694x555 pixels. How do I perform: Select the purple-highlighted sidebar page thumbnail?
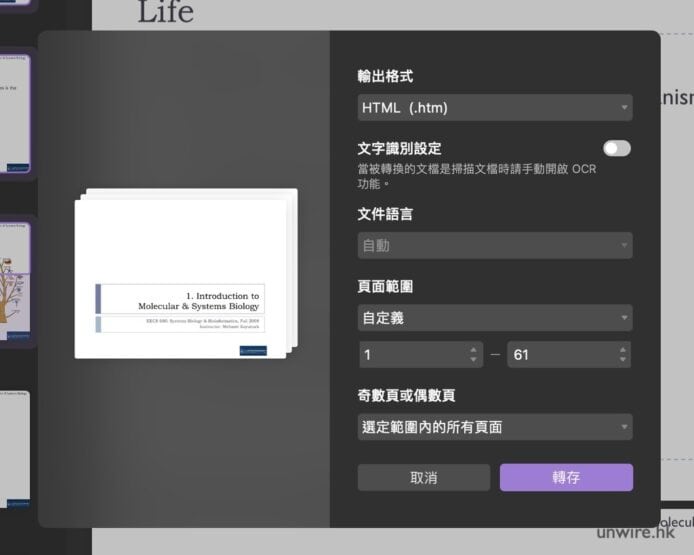pos(16,113)
